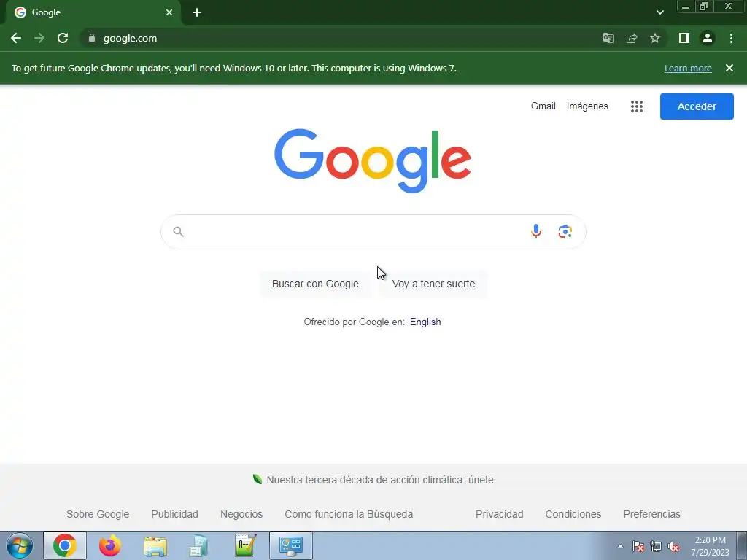Expand the tab search dropdown arrow
The image size is (747, 560).
pyautogui.click(x=659, y=12)
